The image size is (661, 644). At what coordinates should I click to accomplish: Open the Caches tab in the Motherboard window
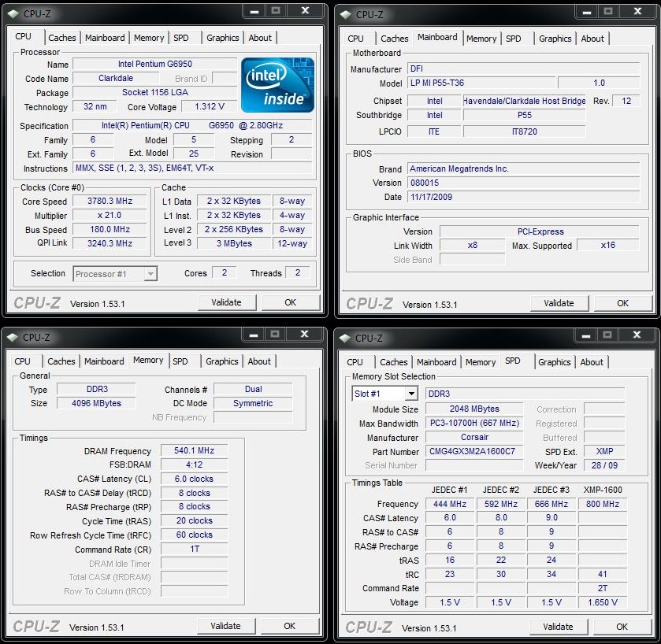(395, 39)
